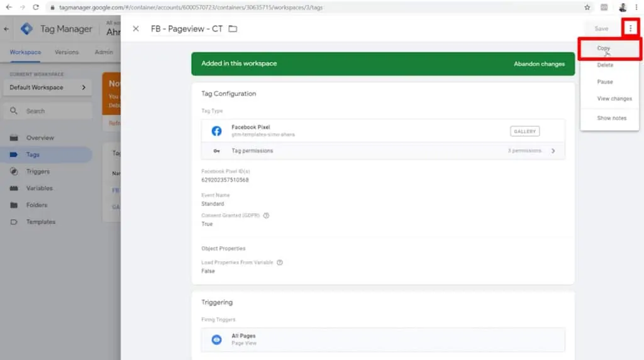Click the search magnifier icon in sidebar
The width and height of the screenshot is (644, 360).
coord(14,111)
